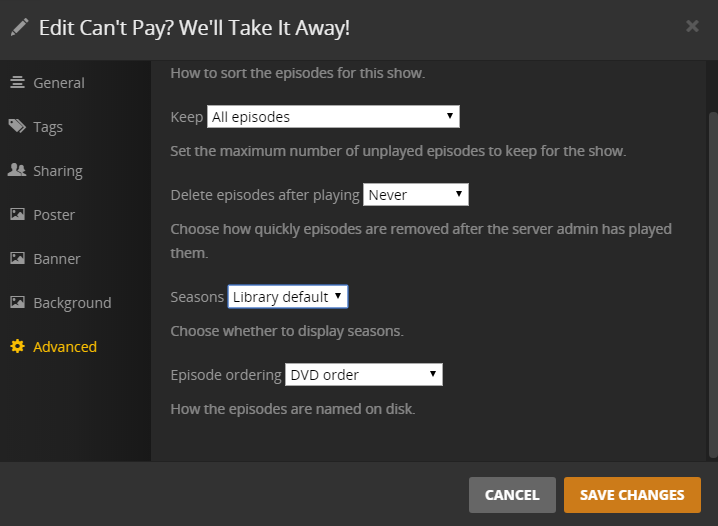Viewport: 718px width, 526px height.
Task: Go to the Background tab
Action: (x=72, y=303)
